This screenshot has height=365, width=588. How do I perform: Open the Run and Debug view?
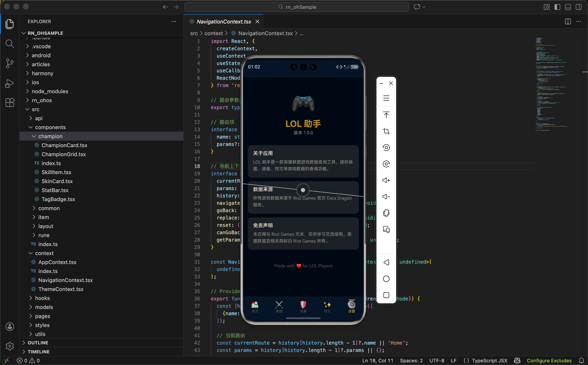(x=9, y=83)
